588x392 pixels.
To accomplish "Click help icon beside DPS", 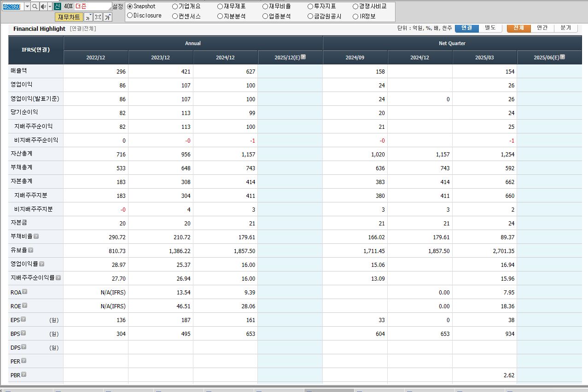I will coord(24,347).
